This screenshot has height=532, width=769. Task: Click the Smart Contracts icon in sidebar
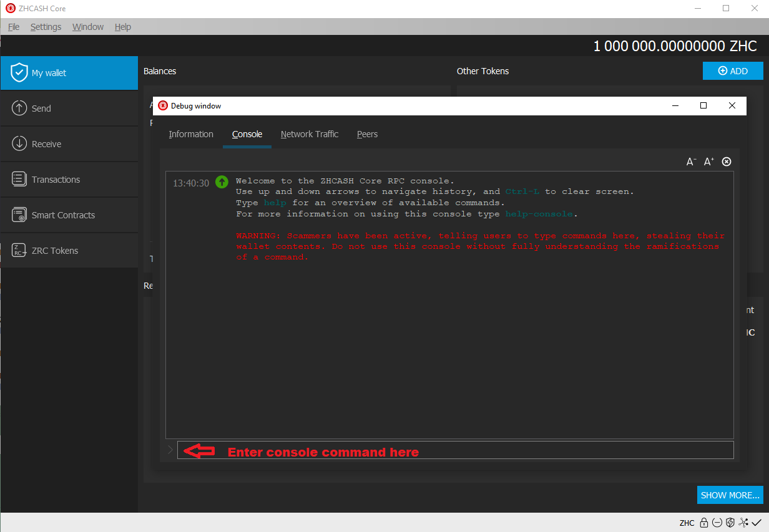tap(19, 215)
